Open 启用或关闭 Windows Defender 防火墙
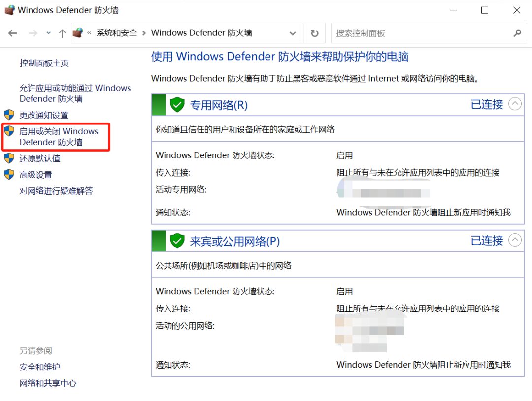Viewport: 532px width, 401px height. (x=59, y=137)
